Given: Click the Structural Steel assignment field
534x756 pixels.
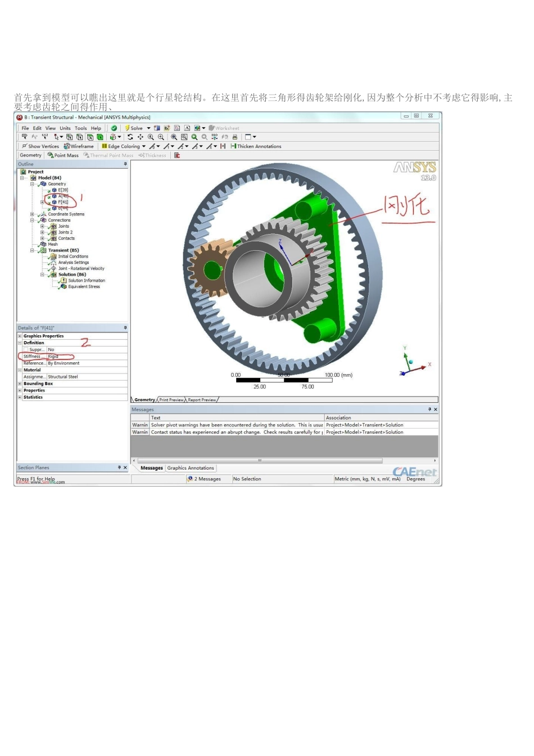Looking at the screenshot, I should coord(87,377).
